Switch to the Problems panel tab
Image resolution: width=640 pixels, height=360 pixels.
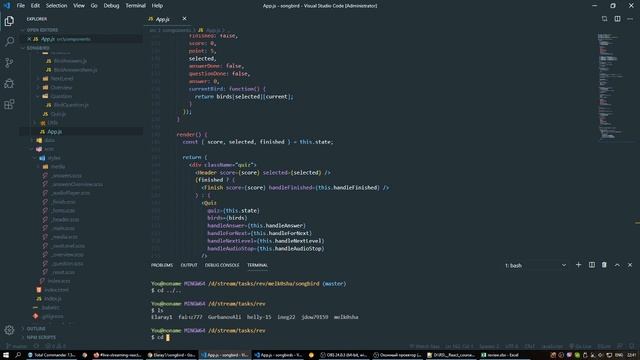pyautogui.click(x=162, y=265)
